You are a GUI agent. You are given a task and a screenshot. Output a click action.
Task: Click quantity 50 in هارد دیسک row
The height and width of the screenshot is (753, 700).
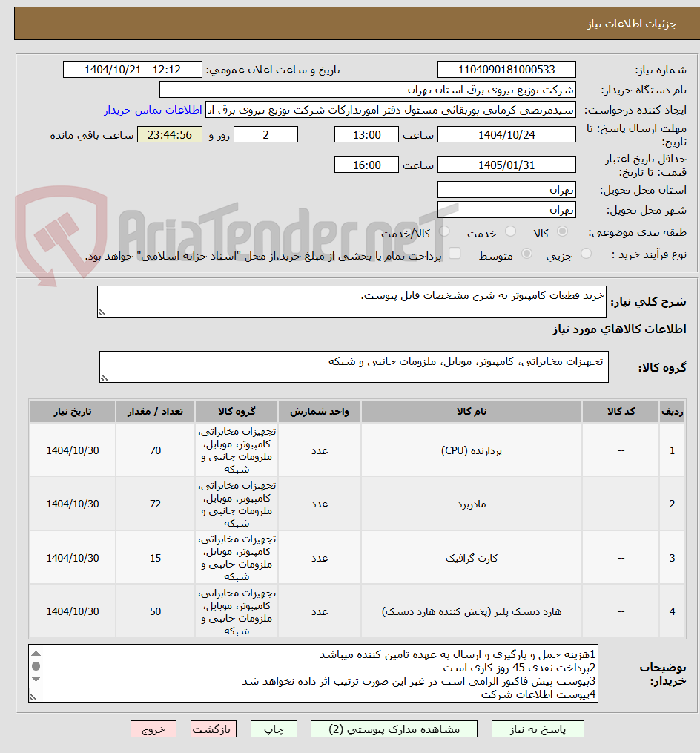tap(155, 611)
